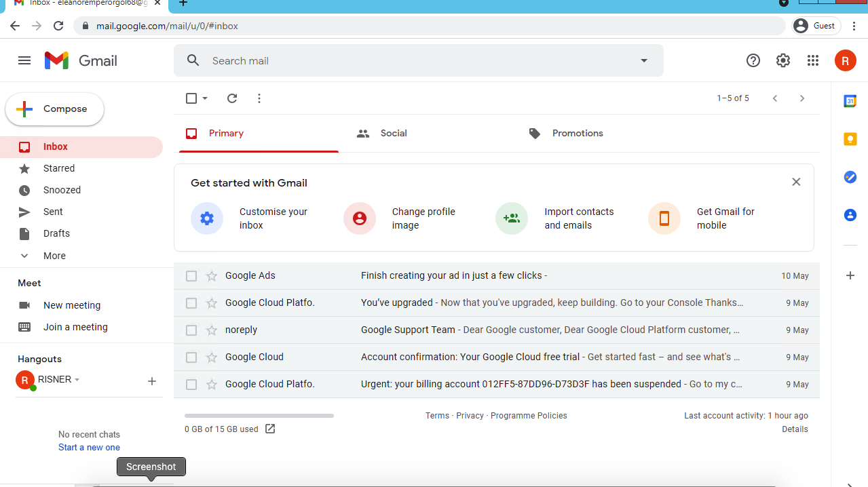Switch to the Primary tab
The width and height of the screenshot is (868, 487).
click(259, 134)
